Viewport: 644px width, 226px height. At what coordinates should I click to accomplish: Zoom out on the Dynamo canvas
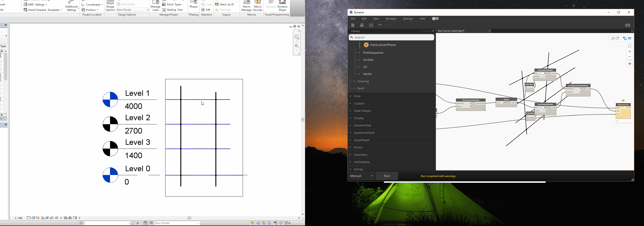[630, 57]
